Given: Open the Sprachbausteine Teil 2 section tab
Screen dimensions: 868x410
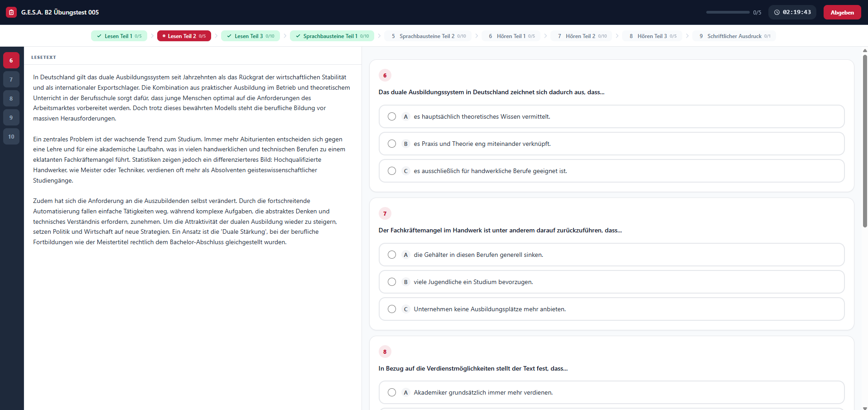Looking at the screenshot, I should tap(428, 36).
